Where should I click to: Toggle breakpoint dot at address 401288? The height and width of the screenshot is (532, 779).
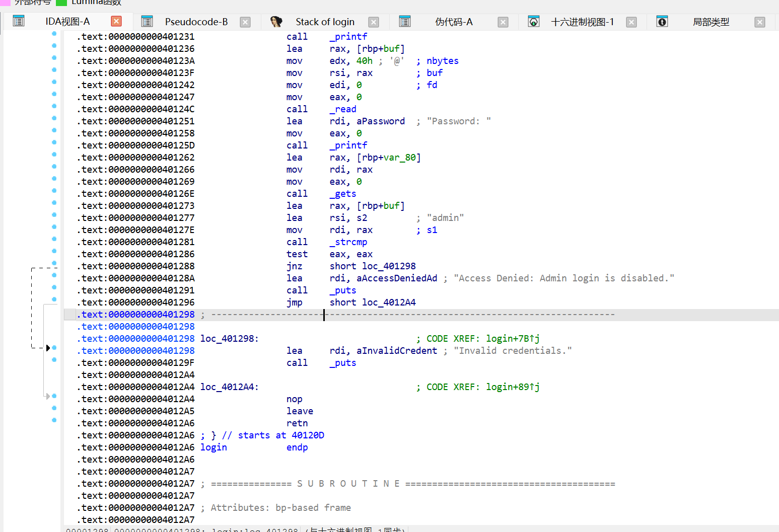54,263
